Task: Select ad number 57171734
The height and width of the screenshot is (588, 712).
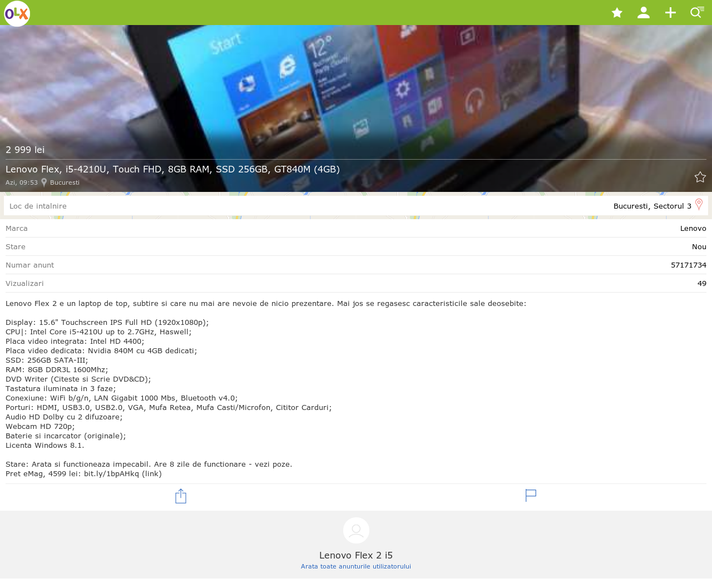Action: click(x=689, y=265)
